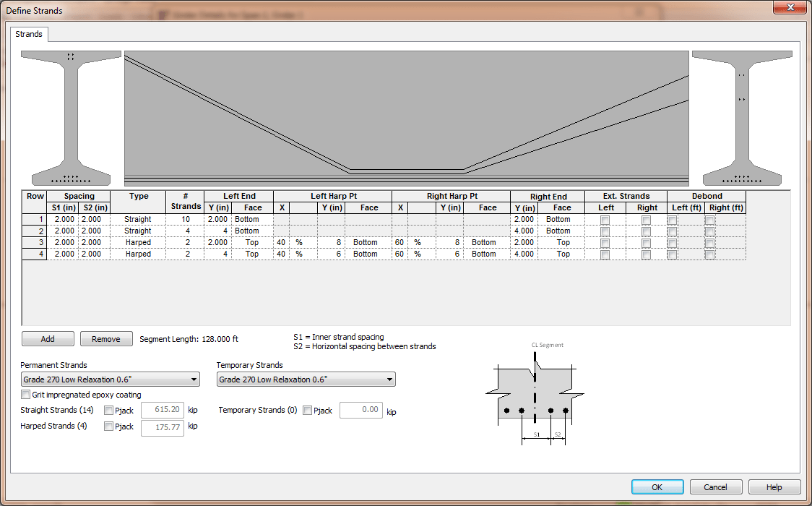Edit the Straight Strands Pjack value of 615.20

[x=162, y=410]
